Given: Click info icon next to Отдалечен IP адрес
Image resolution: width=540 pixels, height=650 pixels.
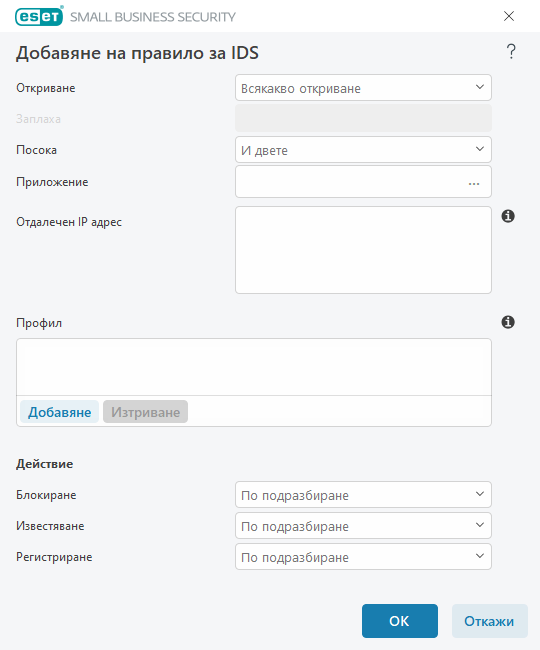Looking at the screenshot, I should (x=508, y=216).
